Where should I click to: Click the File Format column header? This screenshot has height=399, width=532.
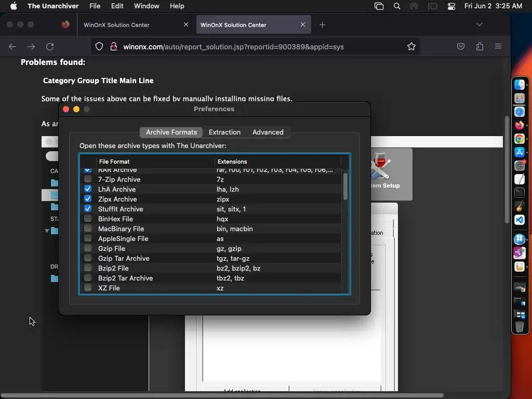155,162
